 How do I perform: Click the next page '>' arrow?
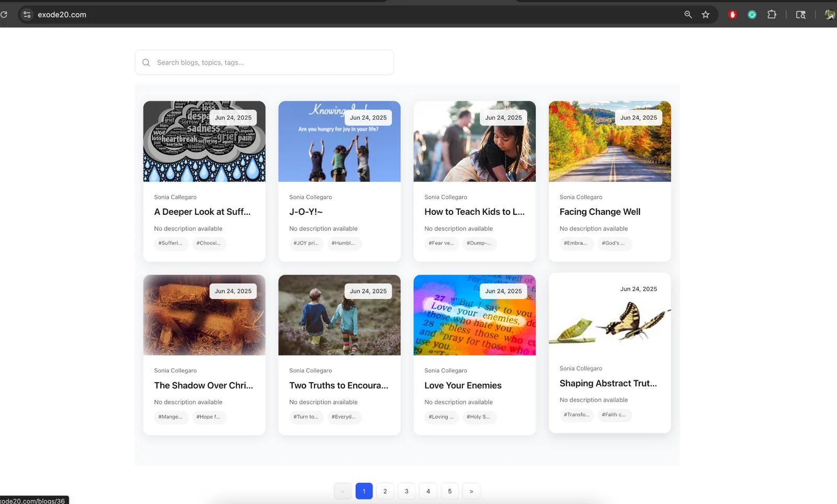(471, 491)
